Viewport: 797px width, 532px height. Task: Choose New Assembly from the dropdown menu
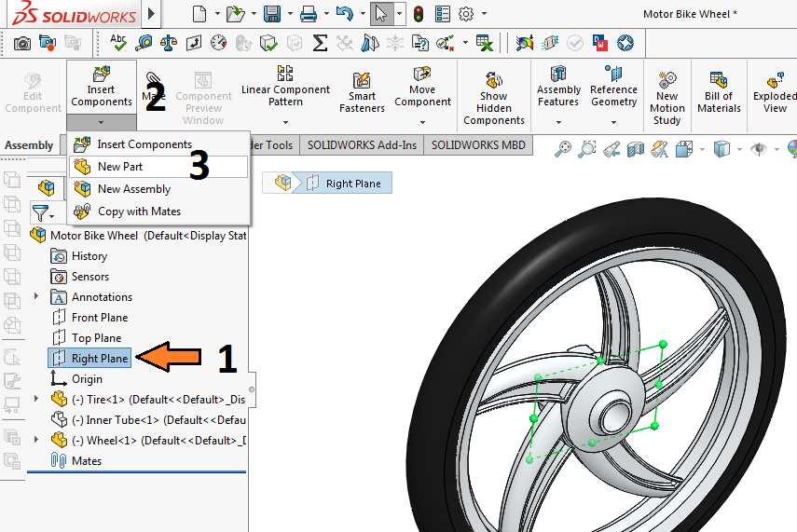pyautogui.click(x=158, y=189)
